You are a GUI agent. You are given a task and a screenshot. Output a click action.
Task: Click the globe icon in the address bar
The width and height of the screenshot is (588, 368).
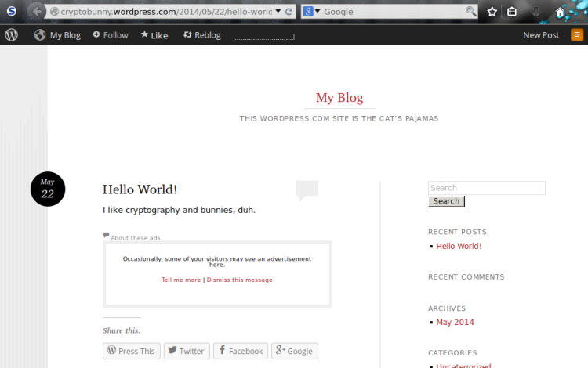point(54,12)
